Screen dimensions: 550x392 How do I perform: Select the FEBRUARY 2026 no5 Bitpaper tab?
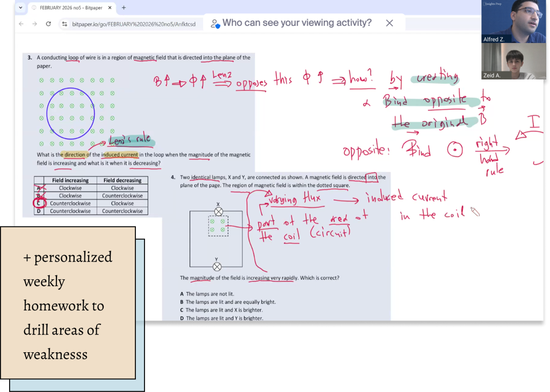pos(67,8)
